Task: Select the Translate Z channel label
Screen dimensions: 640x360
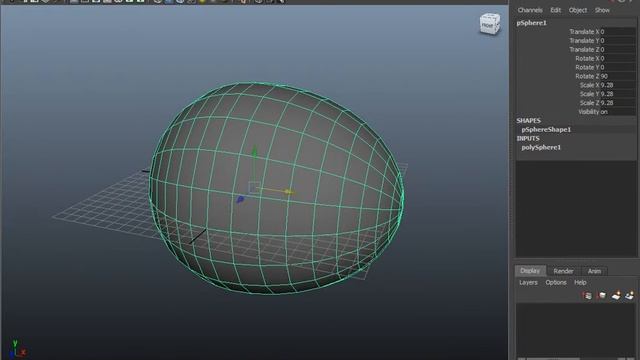Action: (x=584, y=50)
